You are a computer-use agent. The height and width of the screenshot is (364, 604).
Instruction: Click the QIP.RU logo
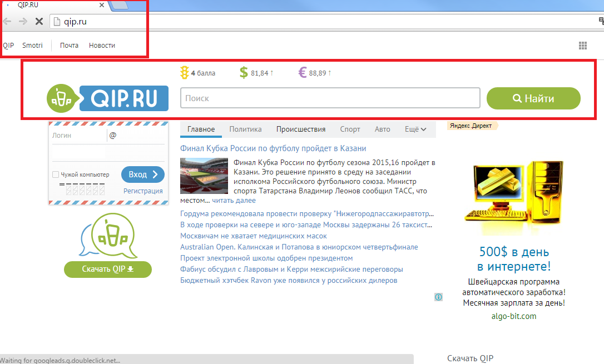tap(107, 98)
